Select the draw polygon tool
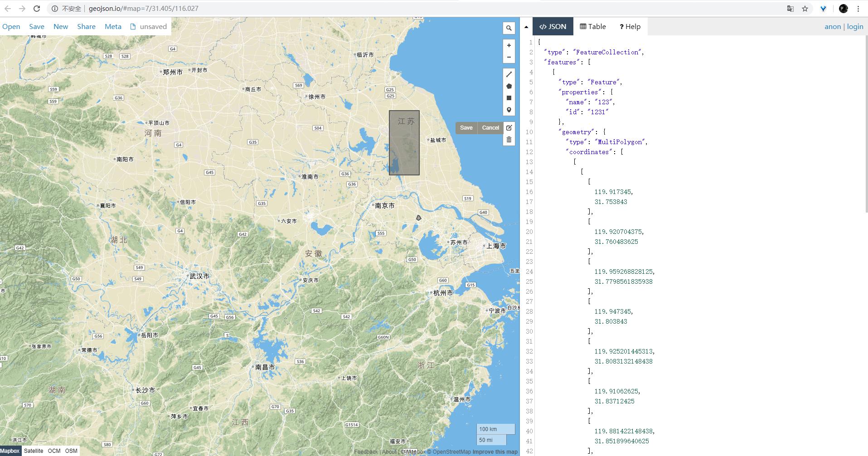The width and height of the screenshot is (868, 456). (x=509, y=86)
